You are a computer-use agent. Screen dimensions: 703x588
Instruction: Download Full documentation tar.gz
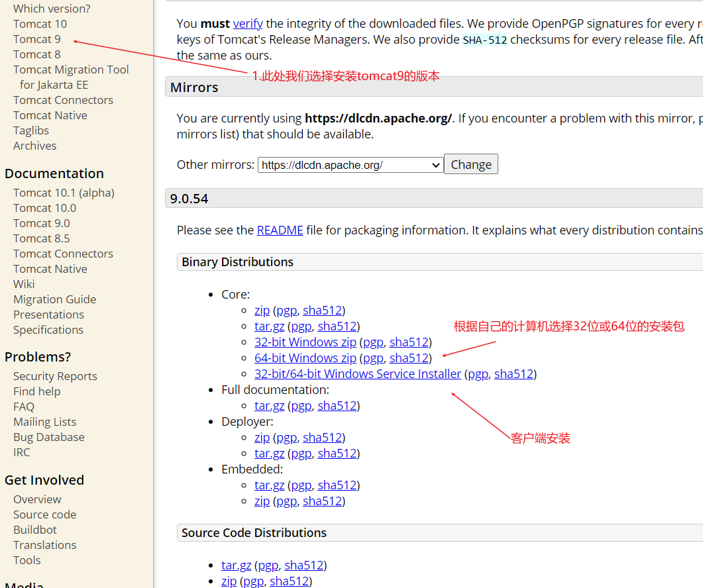[x=269, y=406]
